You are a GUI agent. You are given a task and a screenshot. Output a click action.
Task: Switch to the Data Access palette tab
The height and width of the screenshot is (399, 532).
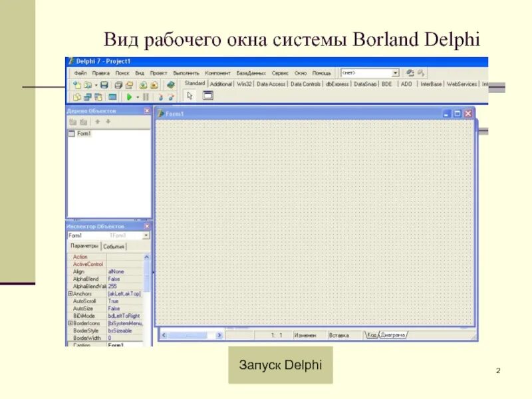tap(271, 84)
